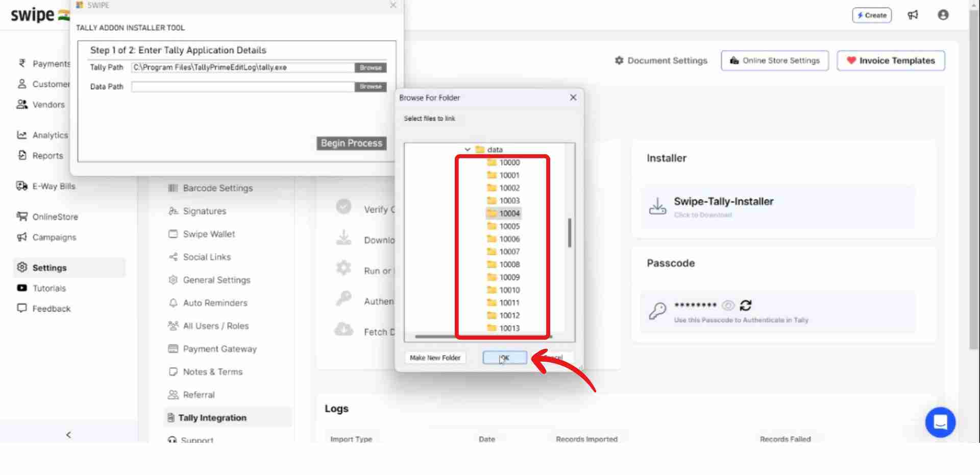980x475 pixels.
Task: Open Invoice Templates
Action: click(891, 60)
